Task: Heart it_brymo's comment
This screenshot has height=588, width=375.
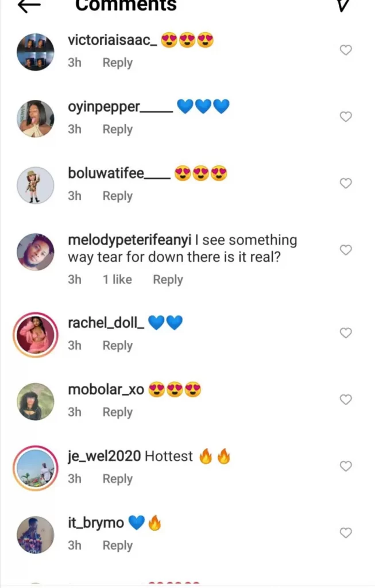Action: (346, 533)
